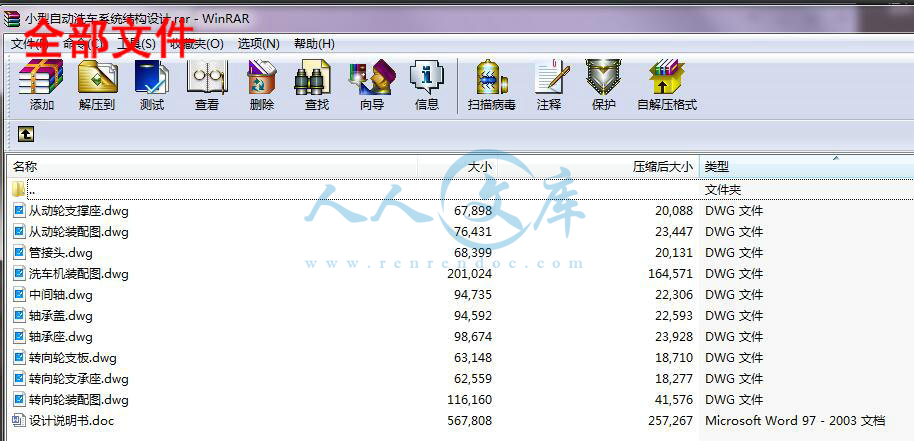Viewport: 914px width, 441px height.
Task: Click file icon of 轴承座.dwg
Action: 20,336
